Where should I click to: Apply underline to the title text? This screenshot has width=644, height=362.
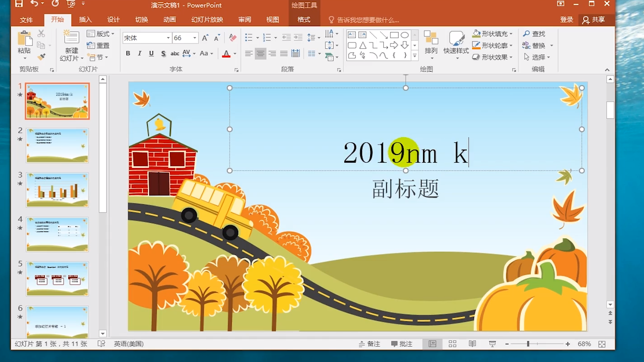151,53
